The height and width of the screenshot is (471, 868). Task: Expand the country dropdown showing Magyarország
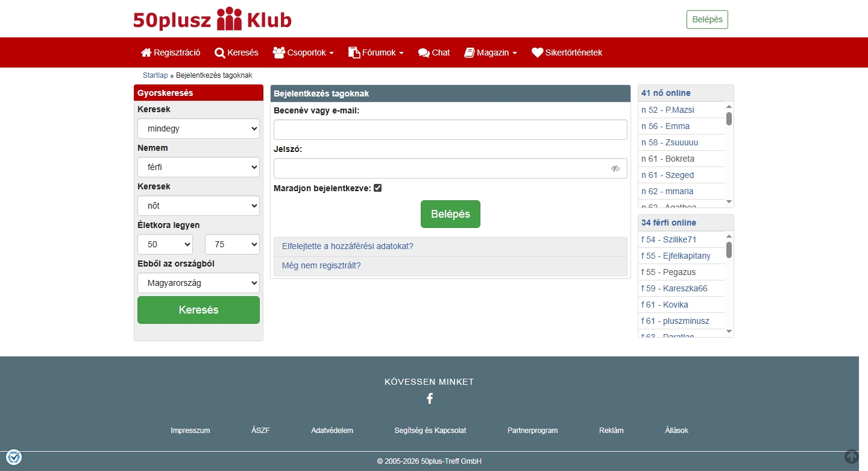pos(198,283)
